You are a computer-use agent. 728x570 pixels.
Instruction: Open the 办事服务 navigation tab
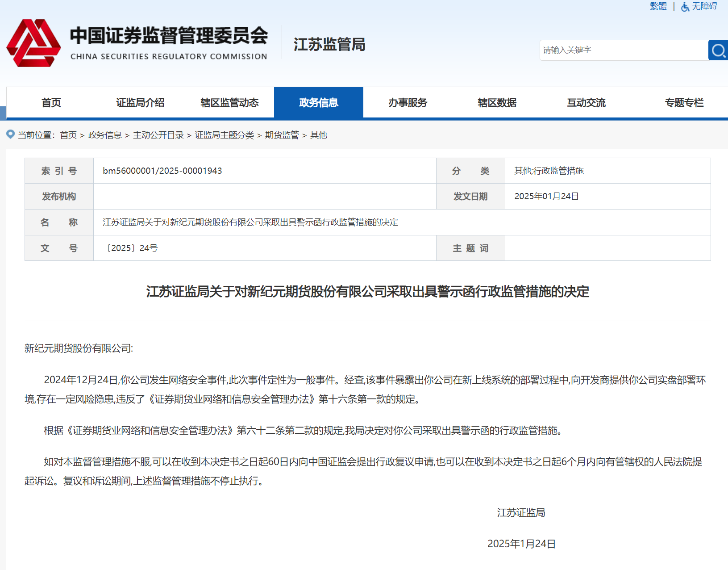(408, 103)
